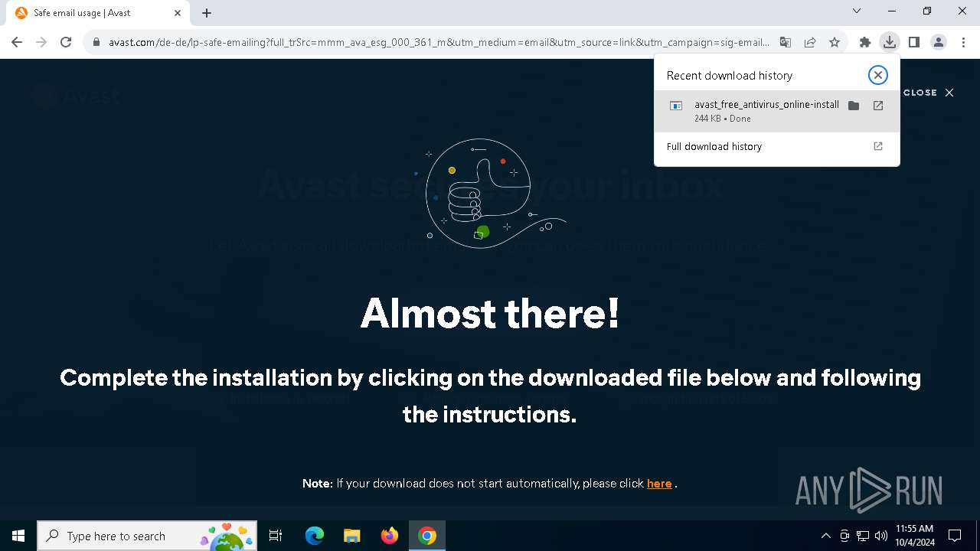Click the address bar URL
The height and width of the screenshot is (551, 980).
click(439, 42)
